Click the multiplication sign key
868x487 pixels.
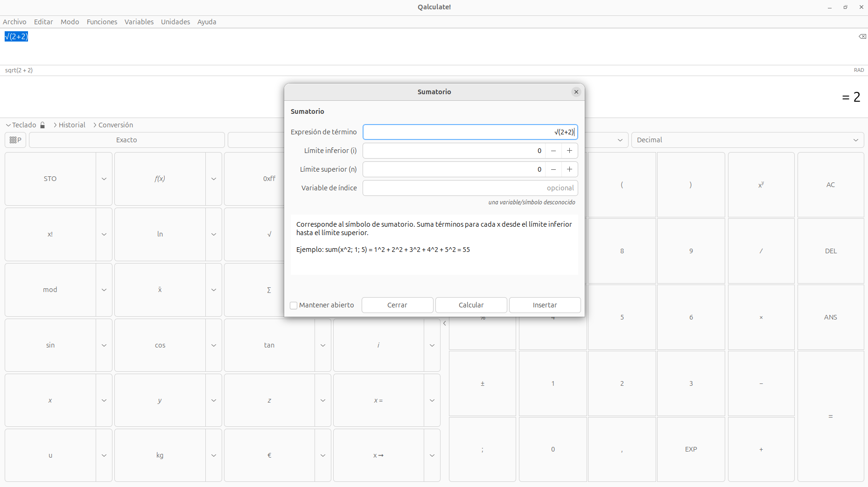(x=761, y=317)
